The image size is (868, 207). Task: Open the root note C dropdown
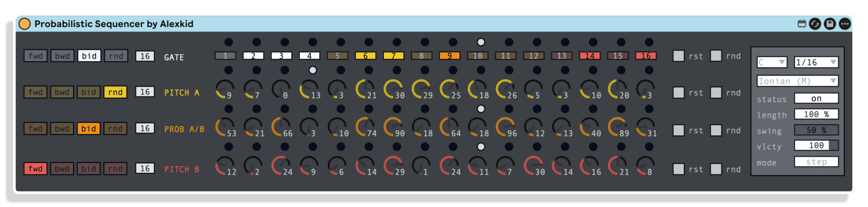coord(772,62)
